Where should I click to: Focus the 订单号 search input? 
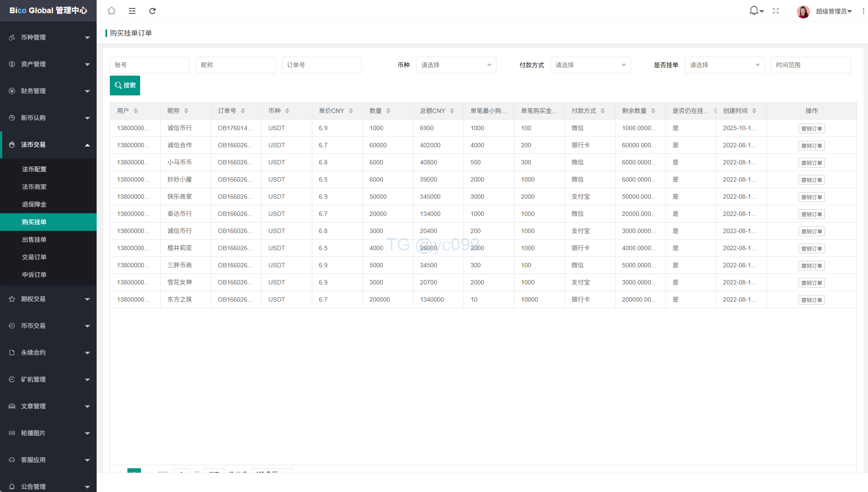point(322,65)
